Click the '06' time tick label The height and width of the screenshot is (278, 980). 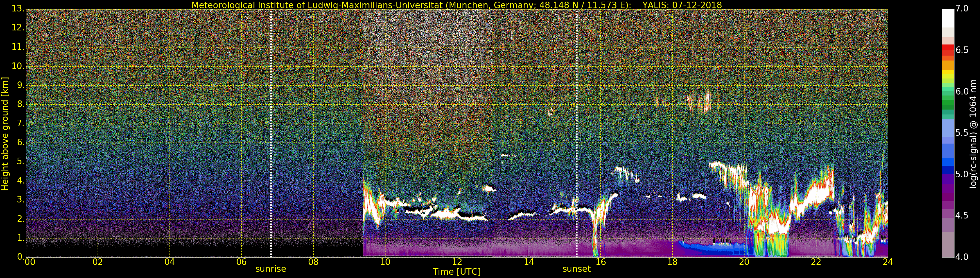[x=242, y=262]
